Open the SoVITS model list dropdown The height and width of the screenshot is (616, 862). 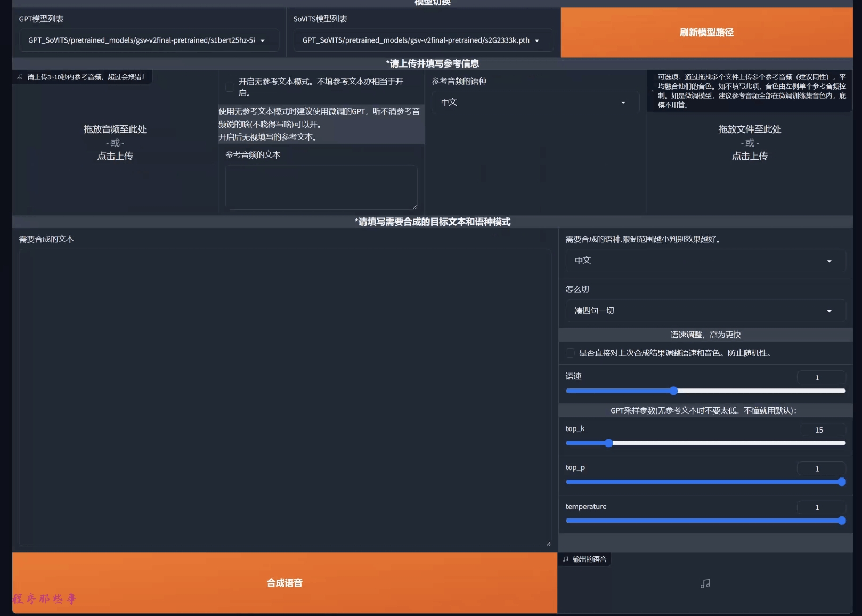[x=423, y=40]
